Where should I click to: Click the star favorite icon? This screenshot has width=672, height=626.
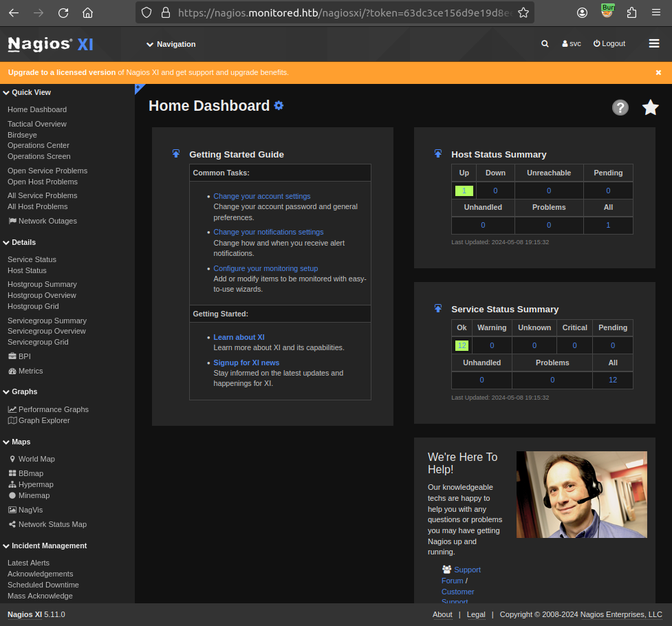click(x=650, y=108)
